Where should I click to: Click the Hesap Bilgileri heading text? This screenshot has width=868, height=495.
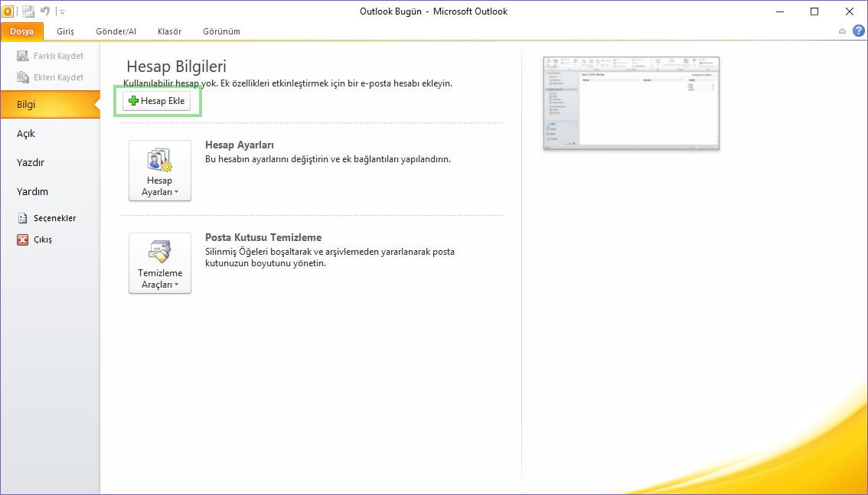click(x=177, y=67)
